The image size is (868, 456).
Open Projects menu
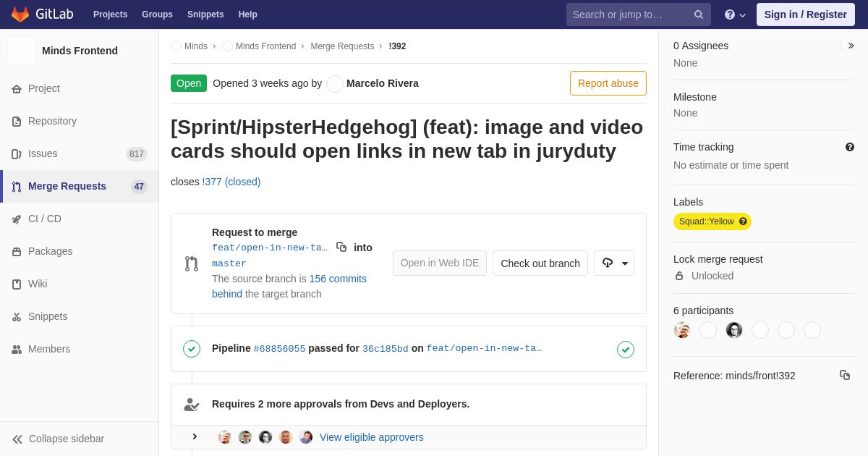click(110, 14)
